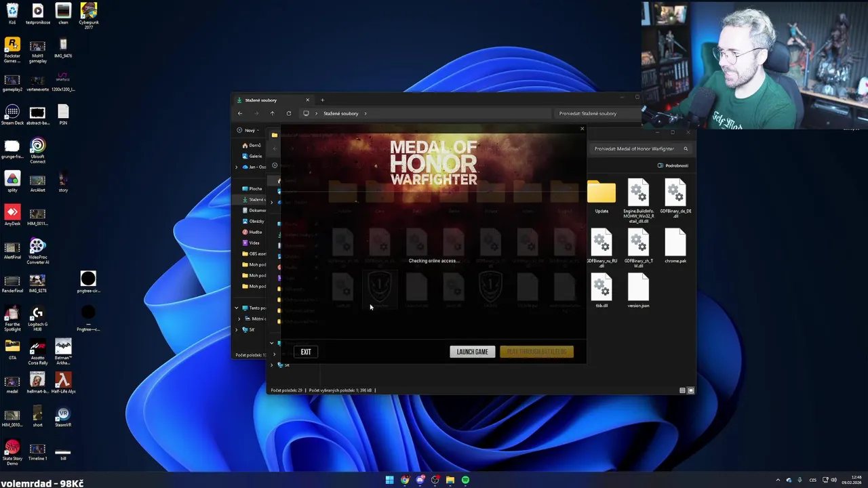The height and width of the screenshot is (488, 868).
Task: Open Cyberpunk 2077 desktop shortcut
Action: coord(88,16)
